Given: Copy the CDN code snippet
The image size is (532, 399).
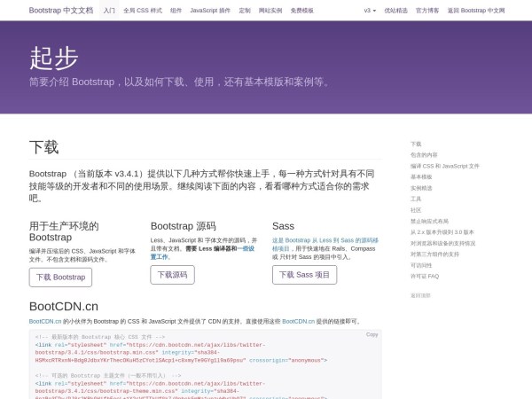Looking at the screenshot, I should click(x=372, y=334).
